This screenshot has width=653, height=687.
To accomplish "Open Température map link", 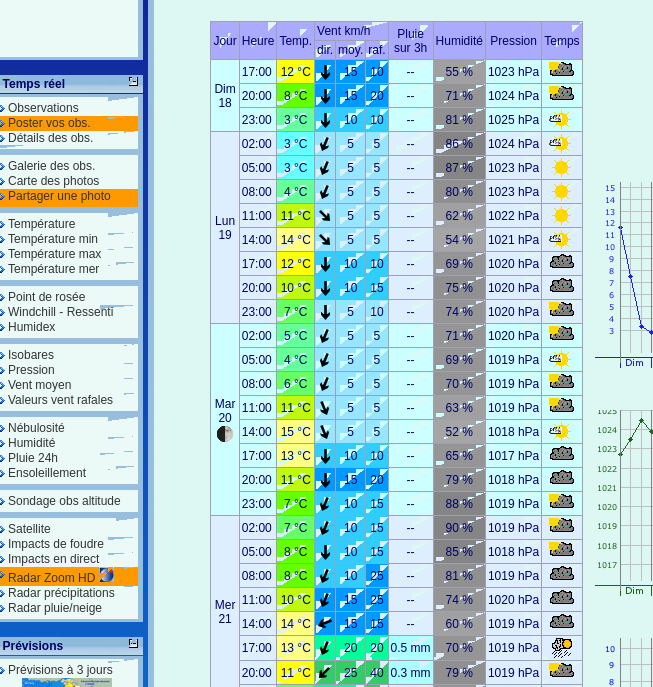I will pyautogui.click(x=42, y=223).
